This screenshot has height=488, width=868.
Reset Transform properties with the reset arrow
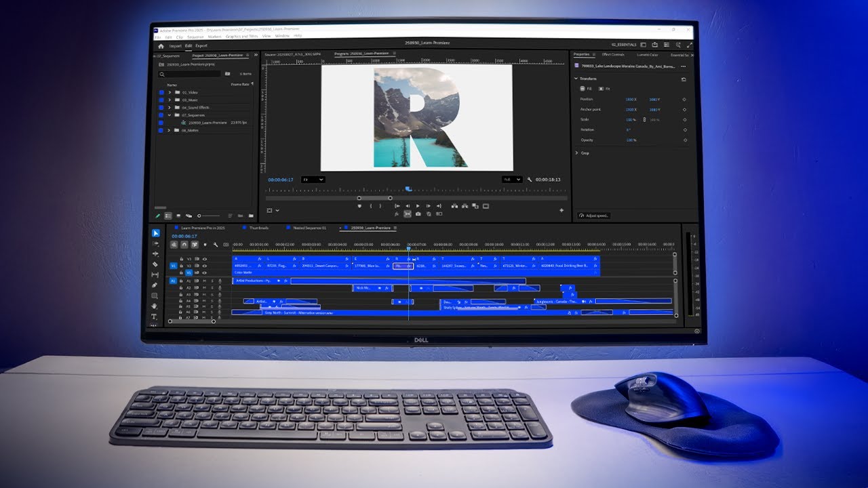click(x=684, y=79)
